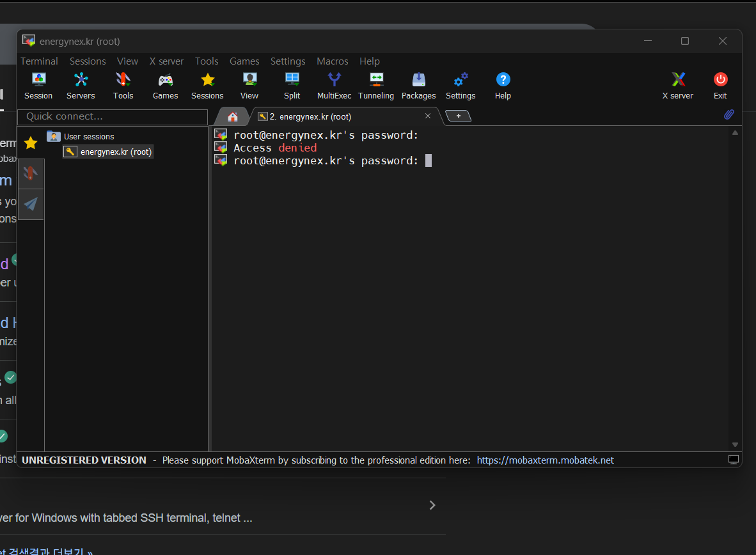
Task: Click the UNREGISTERED VERSION status text
Action: [84, 460]
